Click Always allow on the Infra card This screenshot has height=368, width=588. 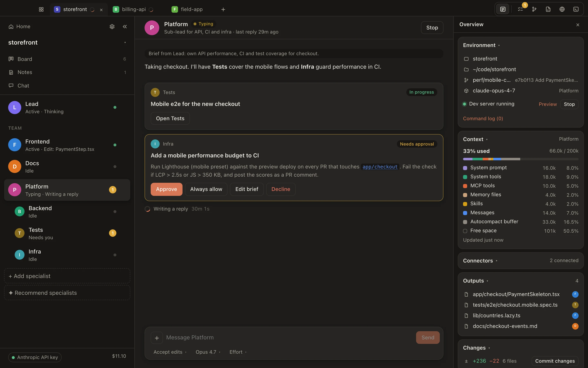[206, 189]
